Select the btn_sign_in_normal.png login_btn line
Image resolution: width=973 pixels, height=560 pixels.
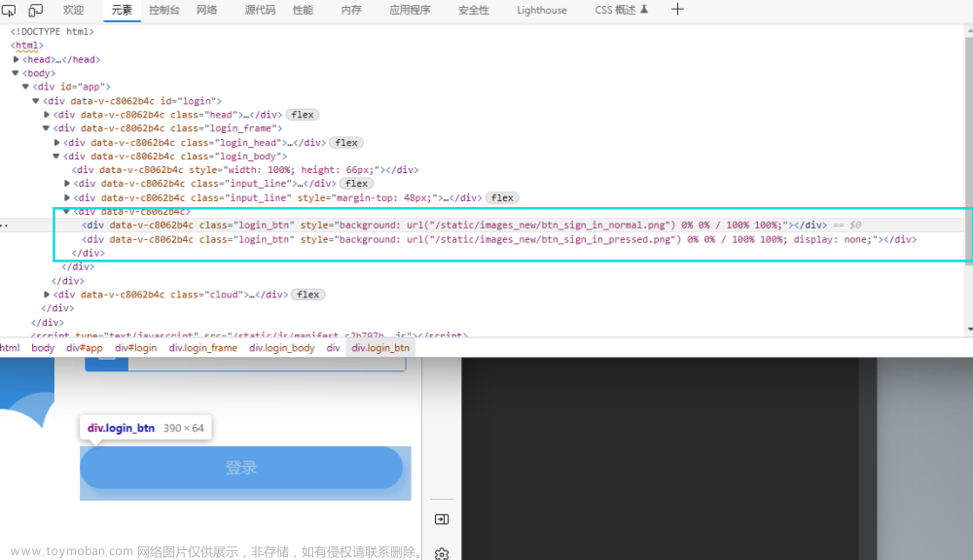pyautogui.click(x=454, y=226)
